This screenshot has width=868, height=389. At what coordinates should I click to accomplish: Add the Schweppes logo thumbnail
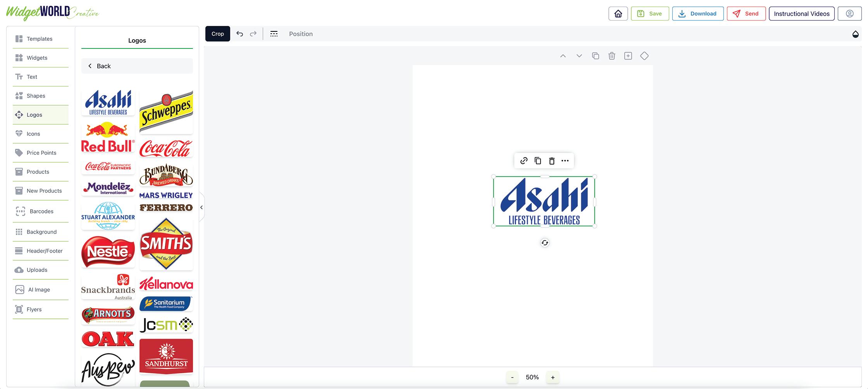pyautogui.click(x=166, y=112)
